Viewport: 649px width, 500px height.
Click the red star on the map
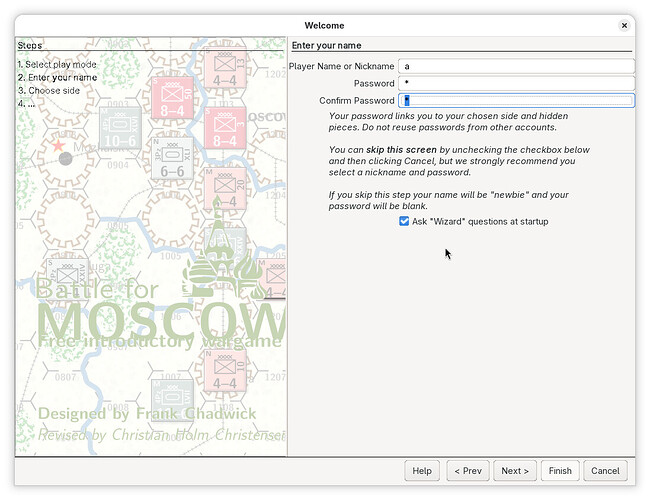click(x=58, y=146)
